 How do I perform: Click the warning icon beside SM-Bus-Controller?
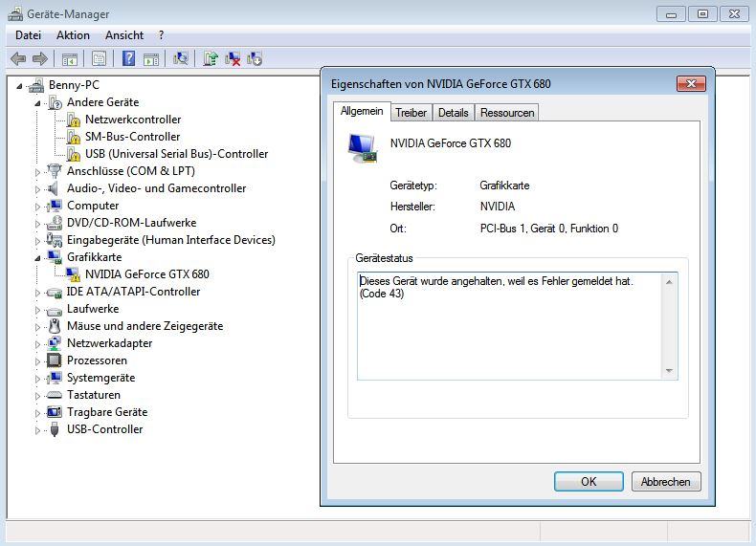(x=74, y=137)
